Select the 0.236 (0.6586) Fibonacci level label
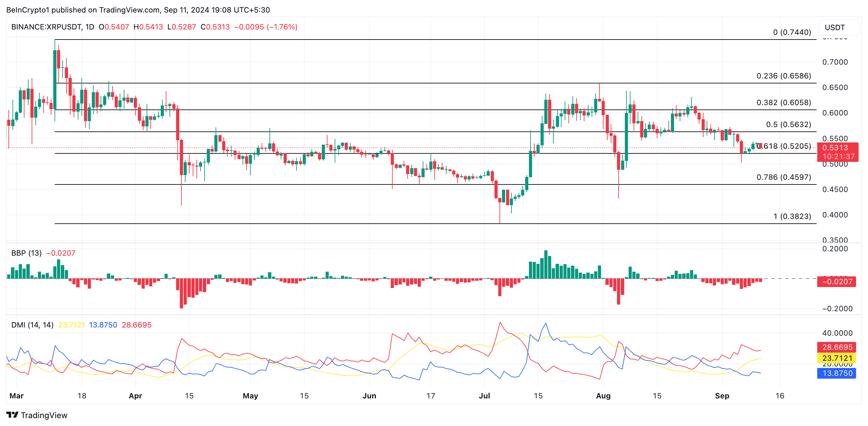The width and height of the screenshot is (868, 426). (783, 76)
